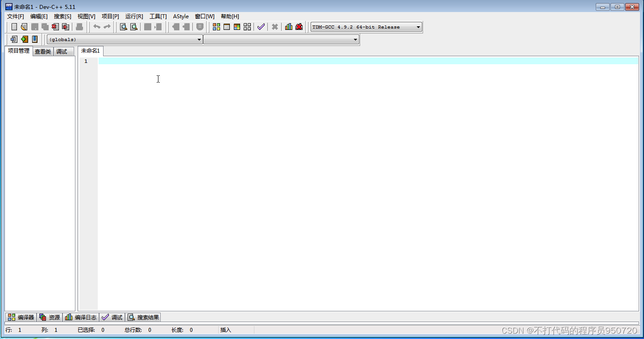This screenshot has width=644, height=339.
Task: Click the Compile icon with four colored squares
Action: click(x=216, y=27)
